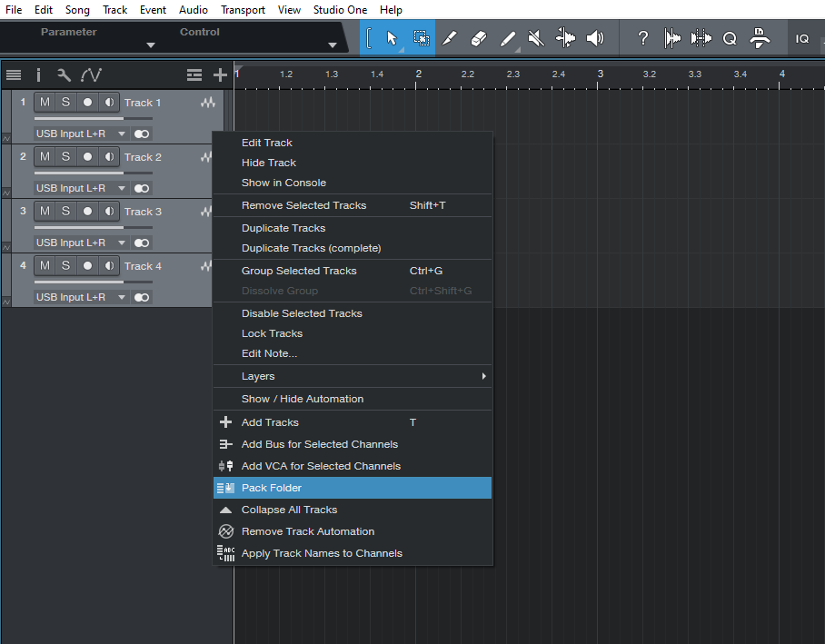Open the IQ input quantize button
825x644 pixels.
click(x=802, y=38)
